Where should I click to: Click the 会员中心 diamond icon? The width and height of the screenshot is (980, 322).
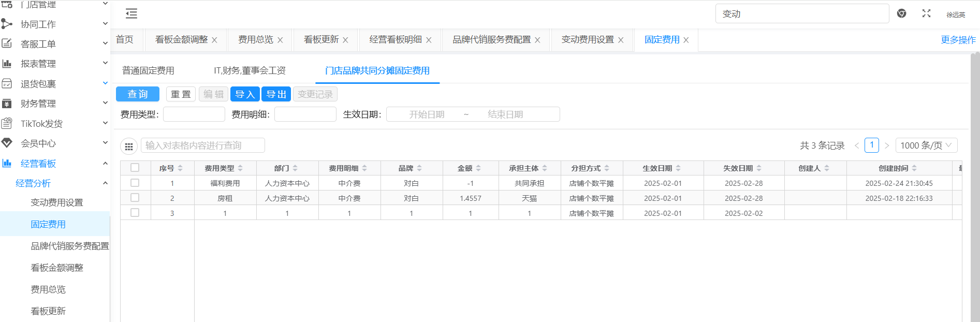7,143
